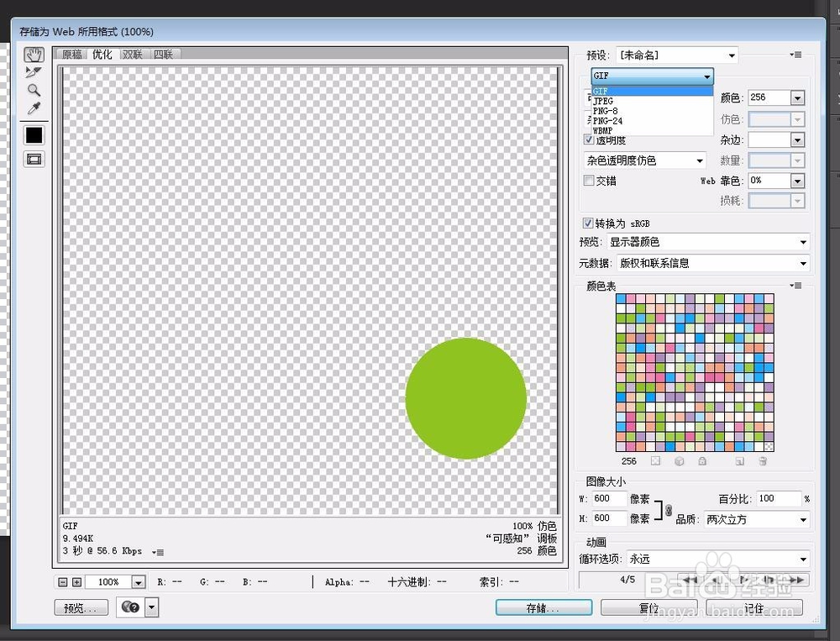Open the 循环选项 looping dropdown

pos(718,559)
